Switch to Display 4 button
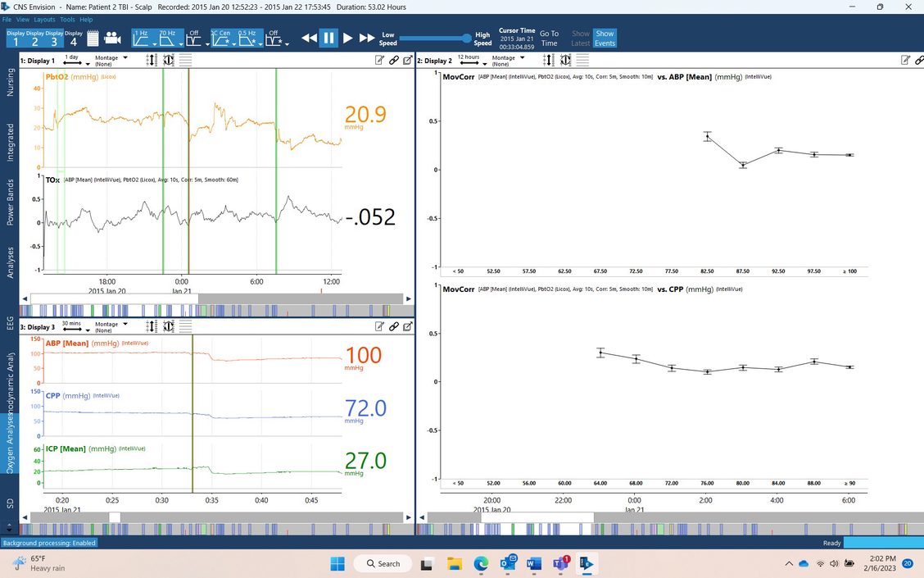The width and height of the screenshot is (924, 578). (73, 38)
